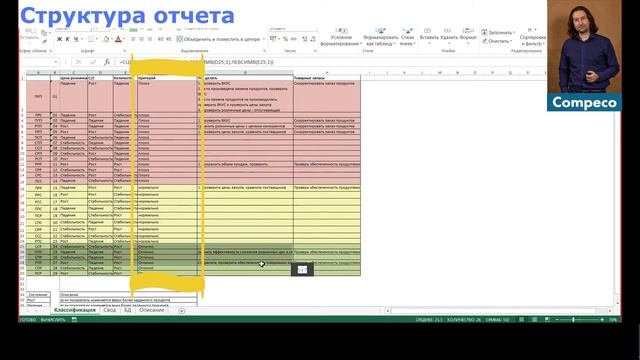Click Paste (Вставить) clipboard button
Screen dimensions: 640x360
pos(29,36)
